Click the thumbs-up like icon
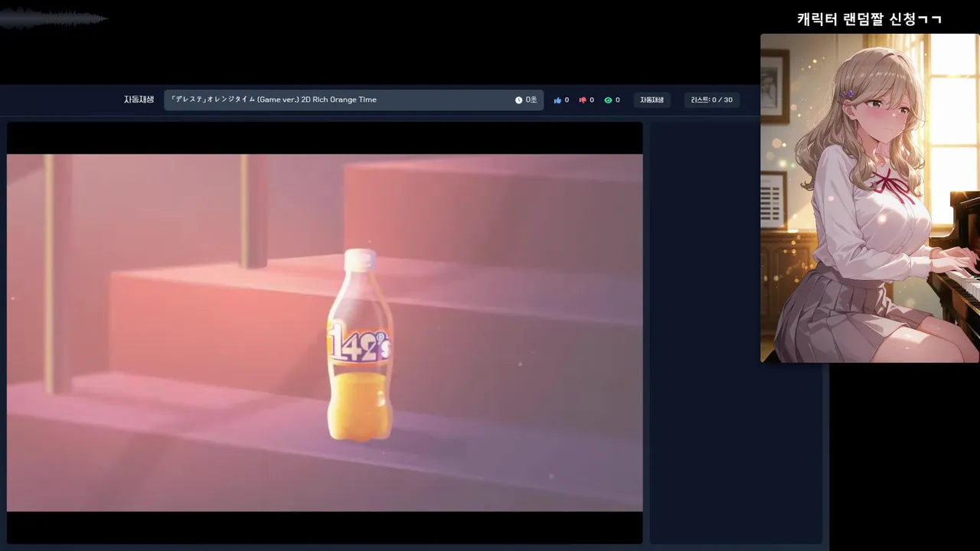Image resolution: width=980 pixels, height=551 pixels. pos(557,100)
